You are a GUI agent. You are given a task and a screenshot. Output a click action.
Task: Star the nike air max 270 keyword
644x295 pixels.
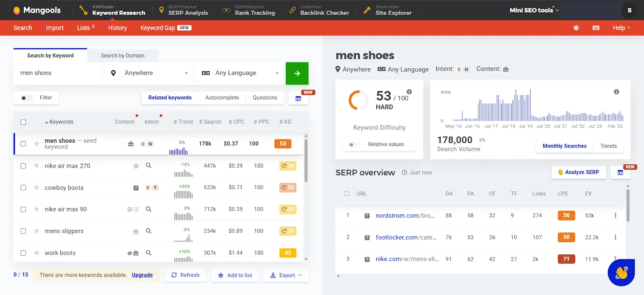point(37,166)
